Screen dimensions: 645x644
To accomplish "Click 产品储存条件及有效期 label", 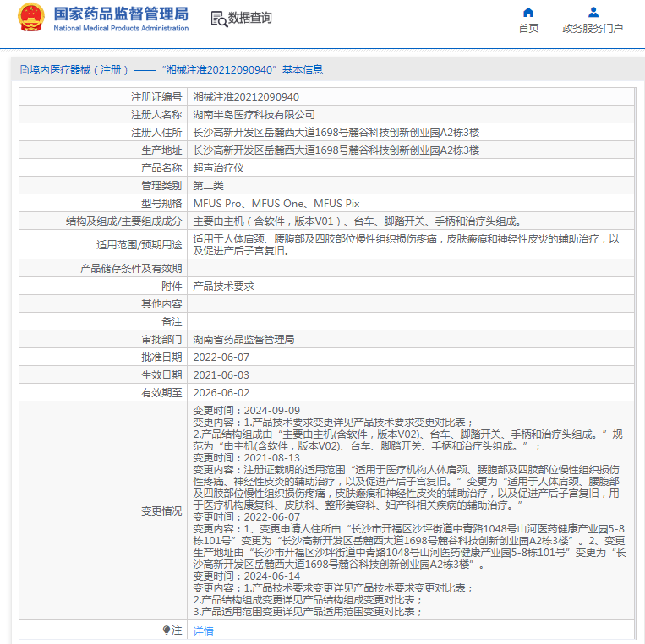I will (131, 269).
